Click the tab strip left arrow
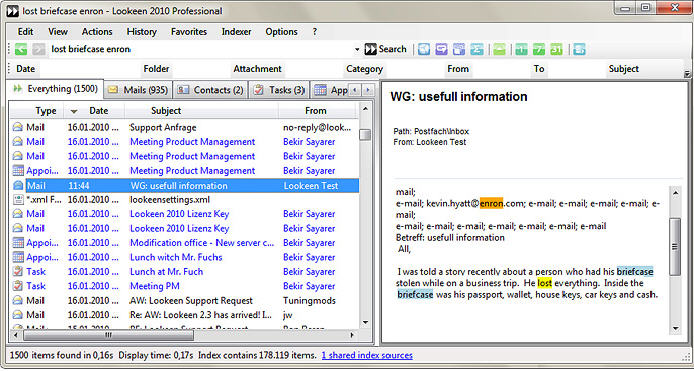Screen dimensions: 694x371 point(355,90)
